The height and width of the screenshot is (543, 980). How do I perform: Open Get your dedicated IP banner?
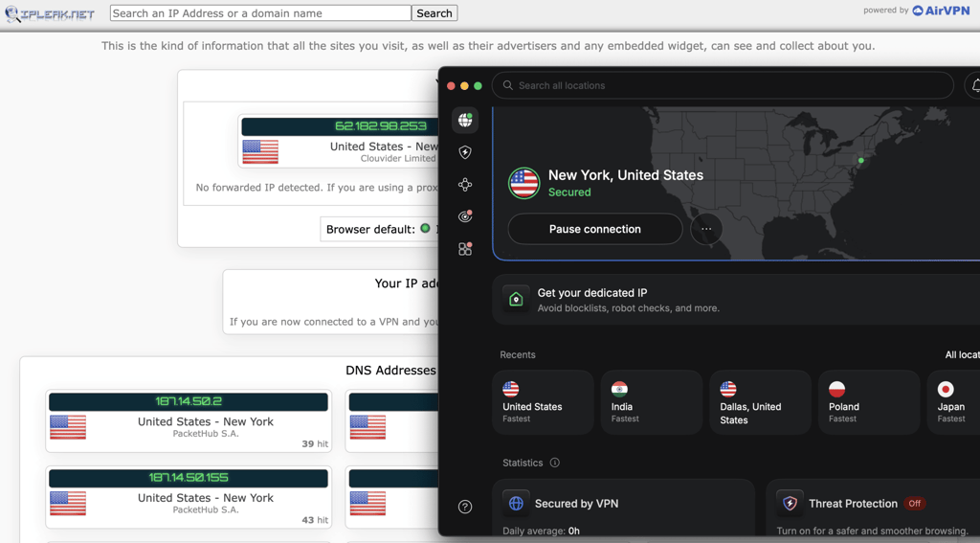click(x=736, y=300)
